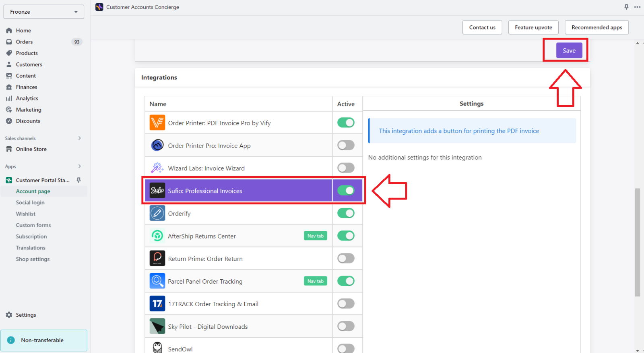Open the three-dot menu in top bar

click(x=637, y=7)
